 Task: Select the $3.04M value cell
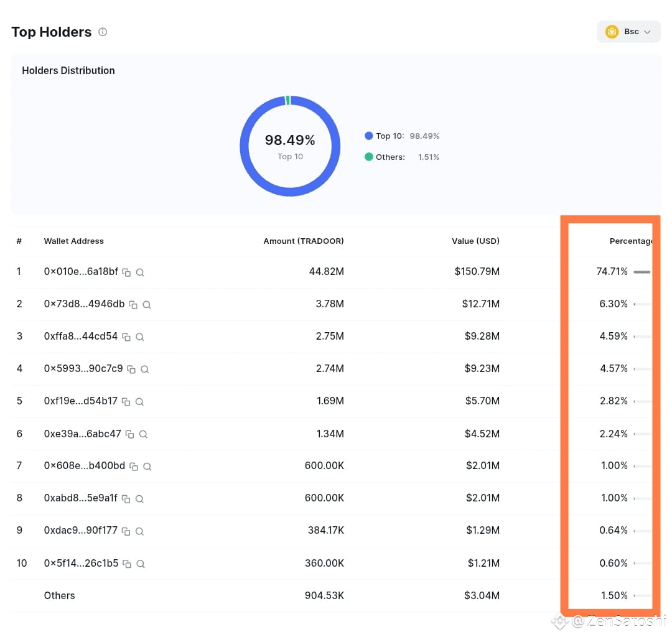click(x=482, y=595)
